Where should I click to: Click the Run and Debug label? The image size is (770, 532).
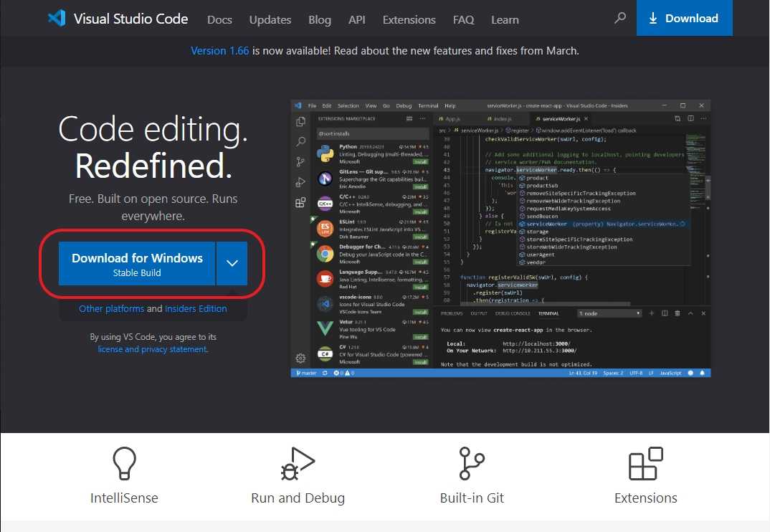click(x=298, y=498)
